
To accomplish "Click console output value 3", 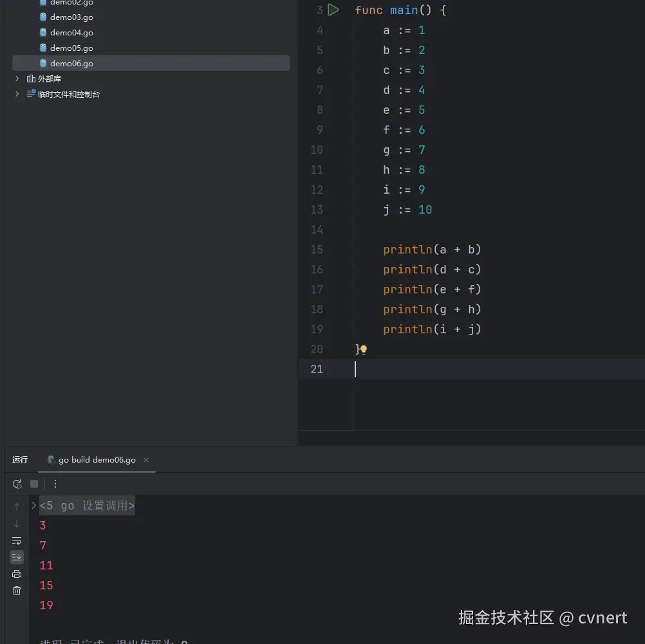I will 42,526.
